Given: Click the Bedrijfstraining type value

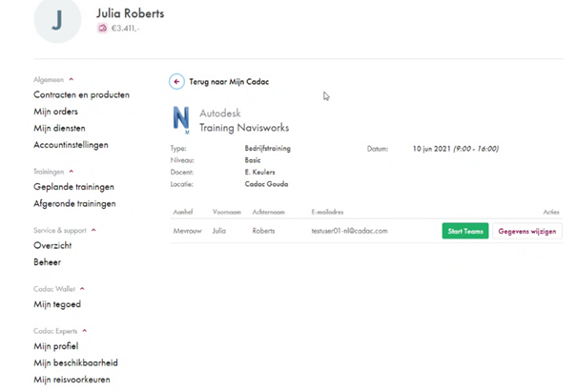Looking at the screenshot, I should [268, 149].
